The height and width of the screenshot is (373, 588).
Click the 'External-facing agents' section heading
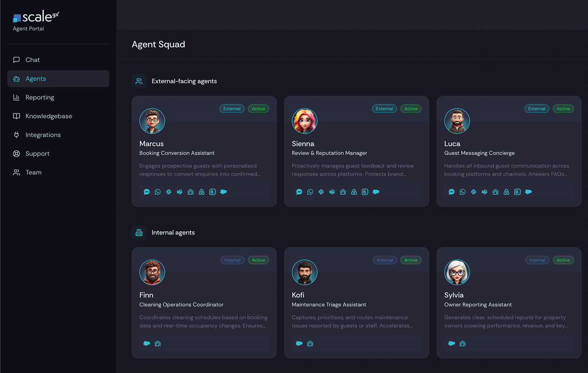[x=184, y=81]
